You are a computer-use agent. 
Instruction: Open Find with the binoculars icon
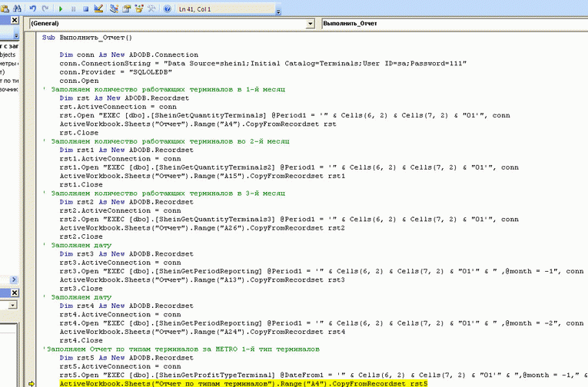click(x=17, y=8)
